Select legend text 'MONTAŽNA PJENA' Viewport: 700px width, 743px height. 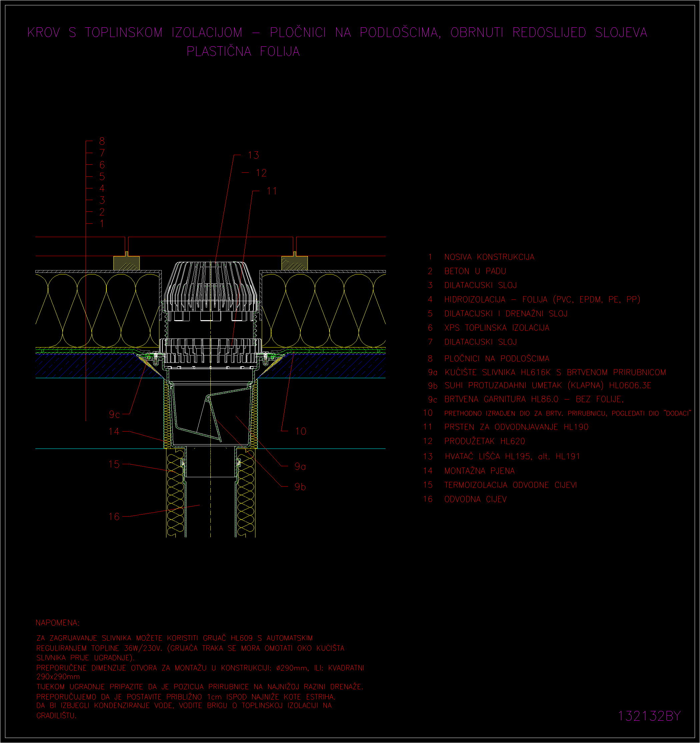(x=480, y=471)
